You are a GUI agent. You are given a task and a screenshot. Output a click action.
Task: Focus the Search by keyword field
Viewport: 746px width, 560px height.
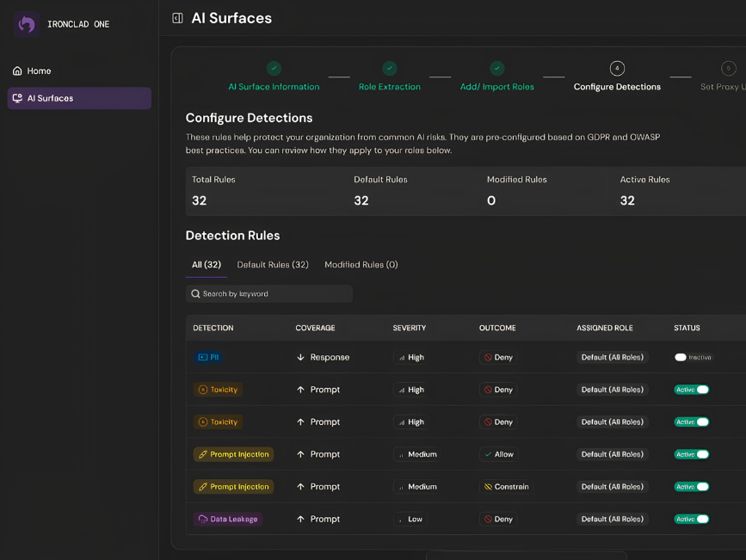click(269, 293)
